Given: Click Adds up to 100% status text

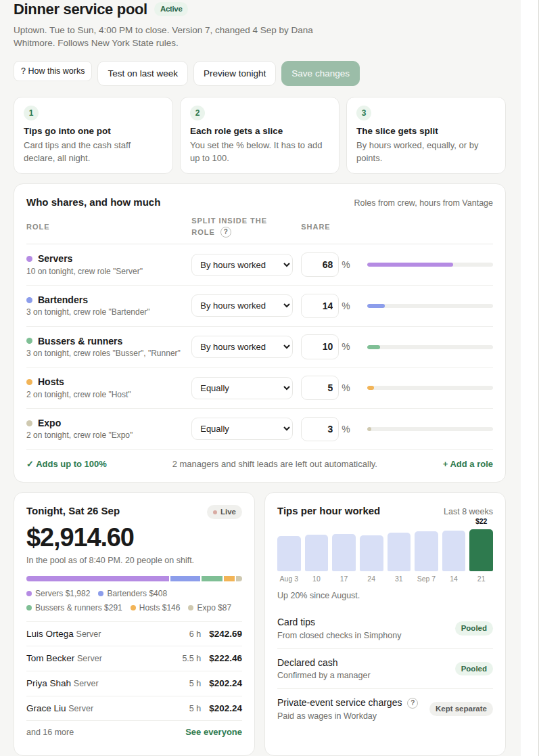Looking at the screenshot, I should 66,464.
